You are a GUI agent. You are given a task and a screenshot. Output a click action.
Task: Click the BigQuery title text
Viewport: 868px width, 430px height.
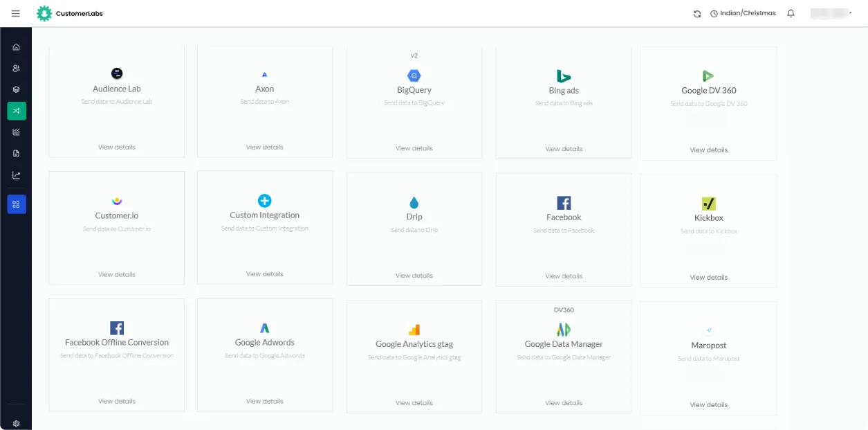click(414, 90)
